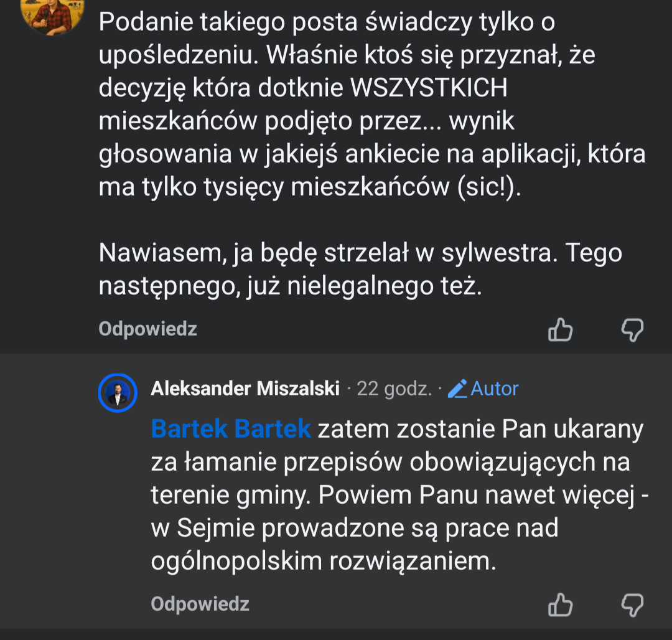Viewport: 672px width, 640px height.
Task: Dislike Aleksander Miszalski's reply
Action: click(x=632, y=604)
